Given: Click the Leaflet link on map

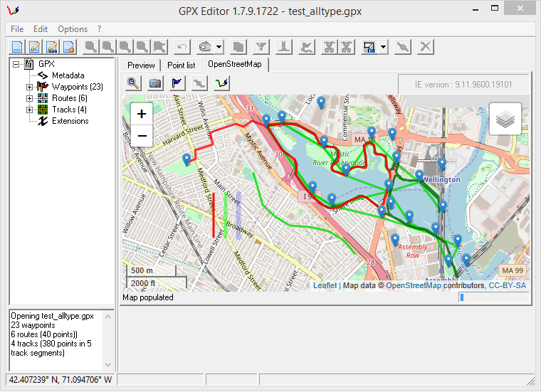Looking at the screenshot, I should tap(325, 285).
